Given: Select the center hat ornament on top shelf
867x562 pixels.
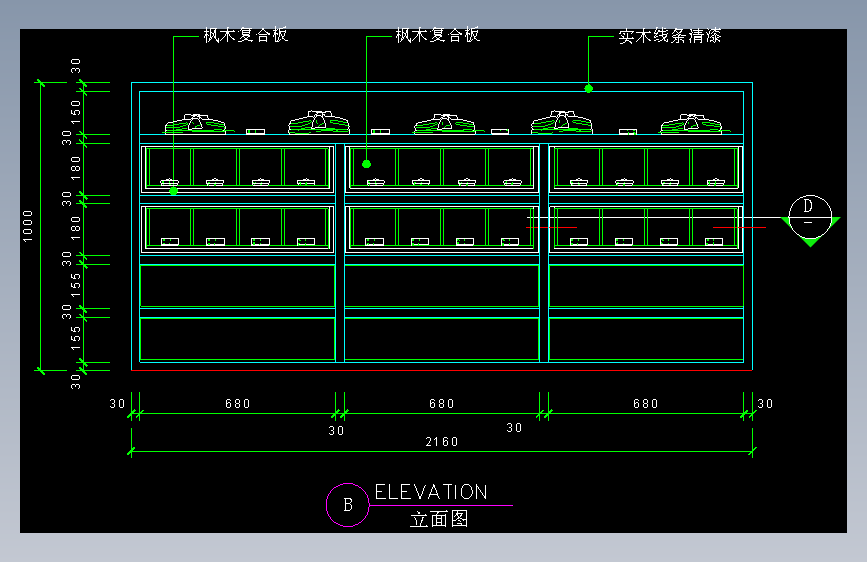Looking at the screenshot, I should click(x=445, y=124).
